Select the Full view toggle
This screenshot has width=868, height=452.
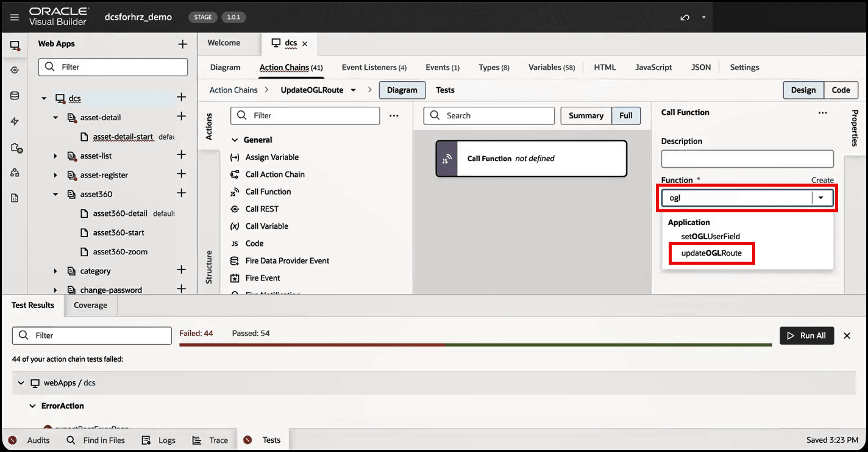626,115
